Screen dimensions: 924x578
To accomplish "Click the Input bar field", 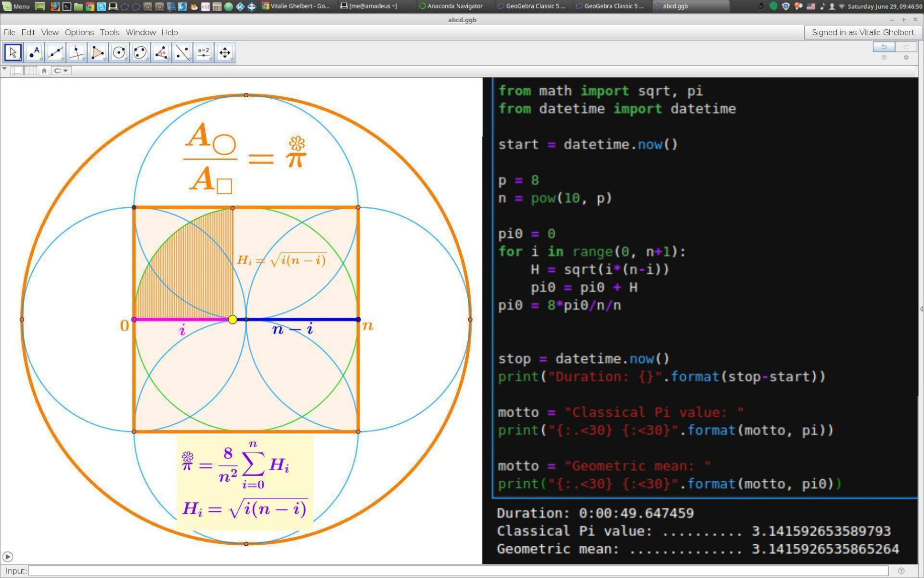I will tap(458, 570).
